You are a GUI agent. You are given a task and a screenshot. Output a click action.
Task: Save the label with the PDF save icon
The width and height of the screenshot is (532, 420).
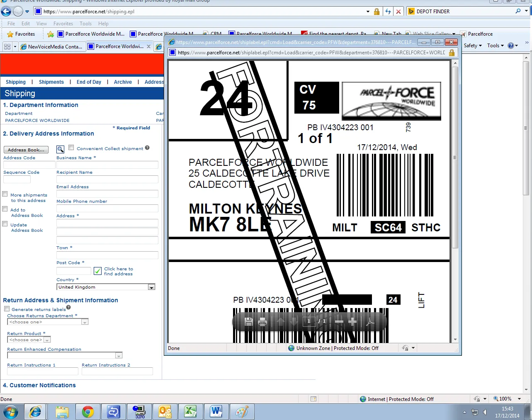(x=249, y=321)
